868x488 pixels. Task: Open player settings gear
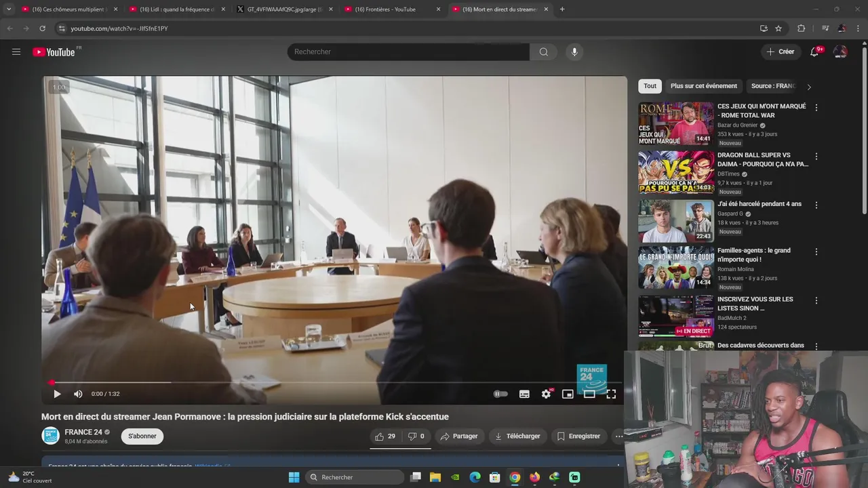[546, 394]
